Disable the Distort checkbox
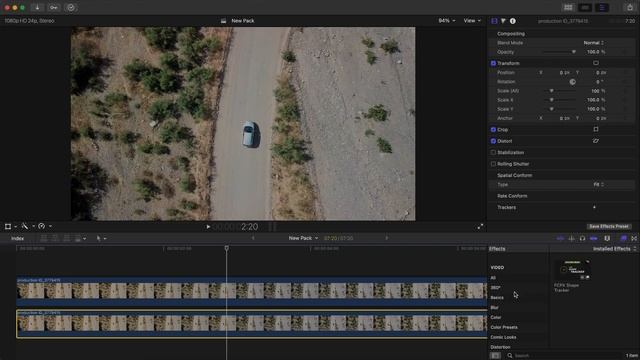Image resolution: width=640 pixels, height=360 pixels. 493,141
